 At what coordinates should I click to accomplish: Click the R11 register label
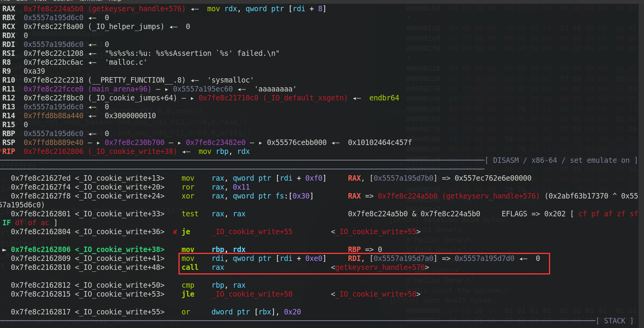pyautogui.click(x=9, y=89)
